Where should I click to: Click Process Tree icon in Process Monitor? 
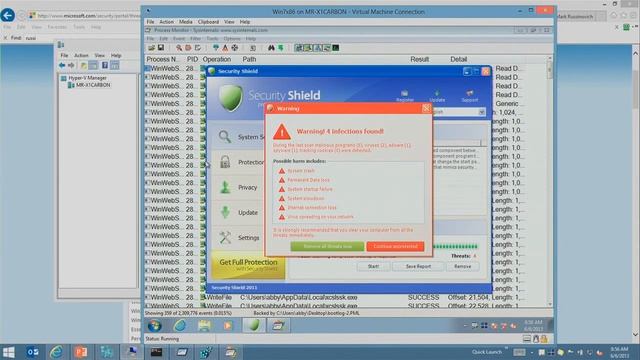253,48
